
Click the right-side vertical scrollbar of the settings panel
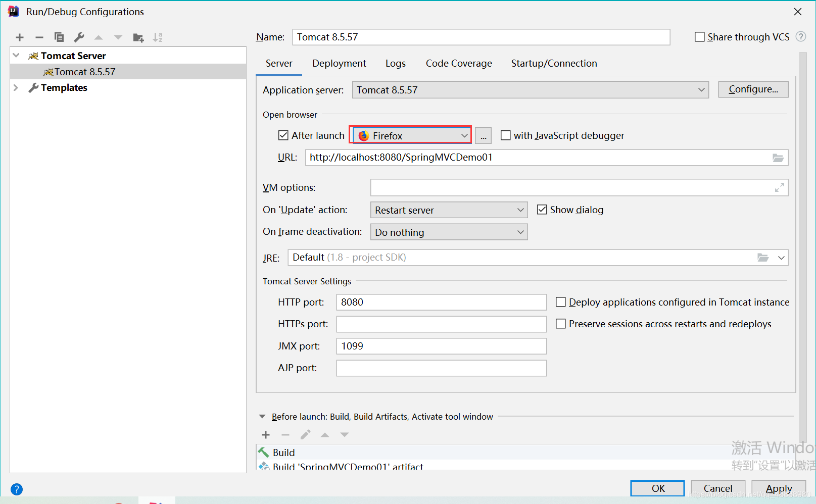pos(803,247)
